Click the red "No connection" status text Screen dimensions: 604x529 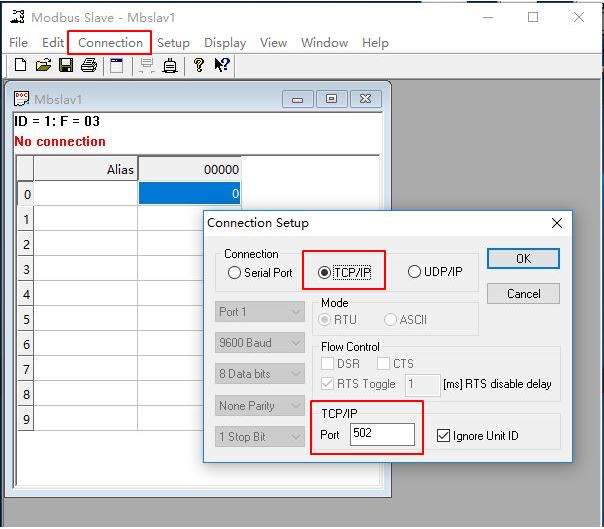[60, 141]
